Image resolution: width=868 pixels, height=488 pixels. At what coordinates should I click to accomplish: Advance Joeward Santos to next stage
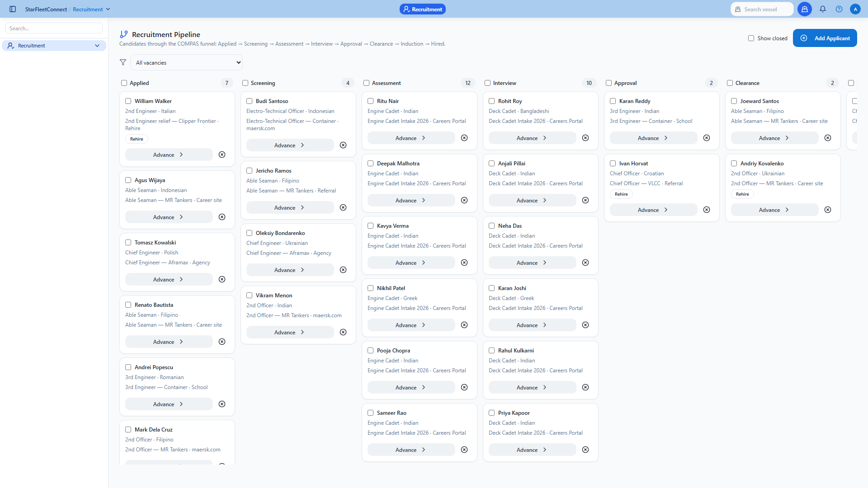pos(774,138)
